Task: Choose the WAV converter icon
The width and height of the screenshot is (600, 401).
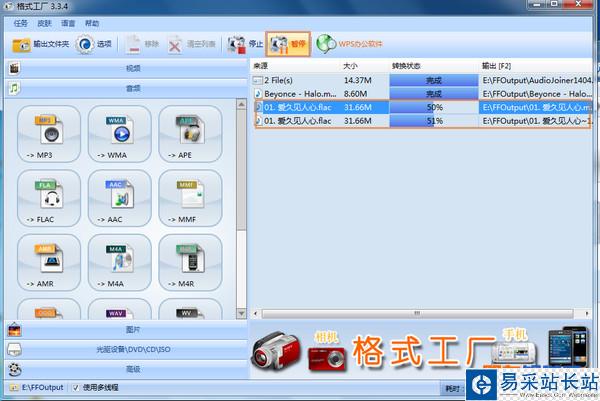Action: [119, 311]
